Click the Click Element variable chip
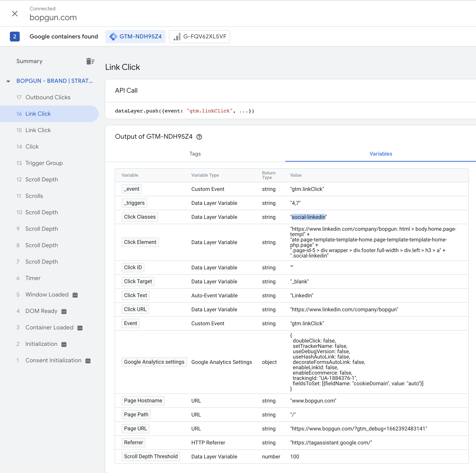This screenshot has height=473, width=476. [x=140, y=242]
